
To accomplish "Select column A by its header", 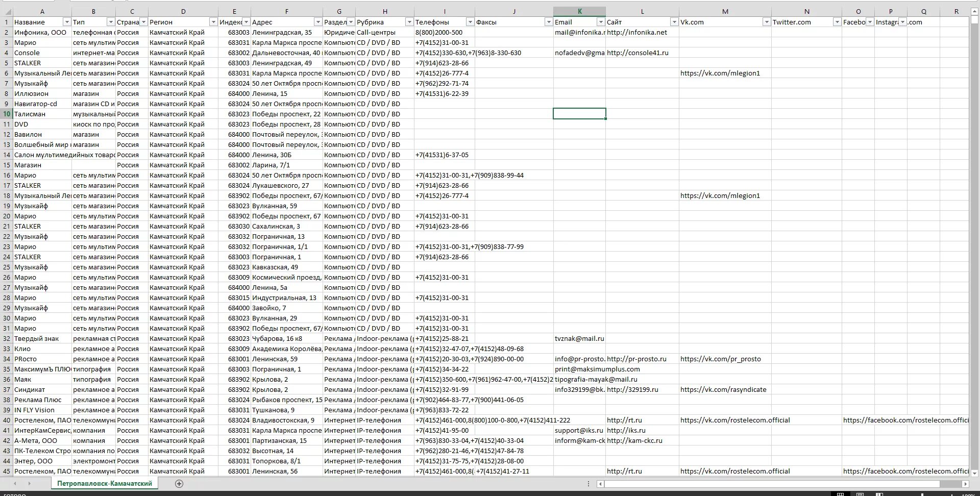I will 42,11.
